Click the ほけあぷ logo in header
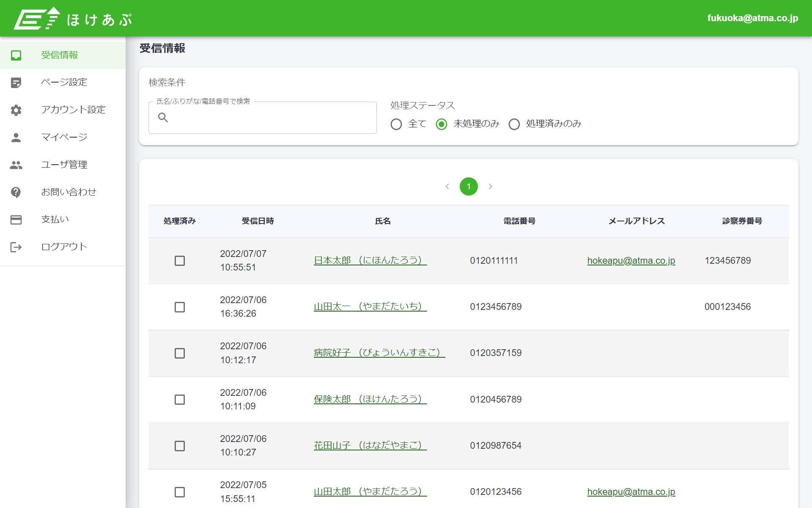812x508 pixels. coord(73,19)
